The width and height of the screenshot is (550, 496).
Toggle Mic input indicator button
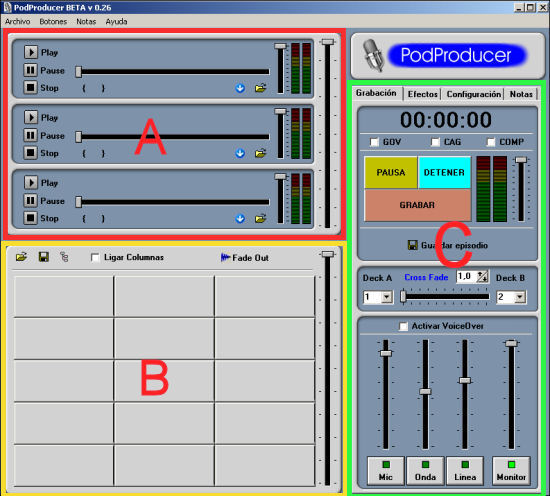point(385,471)
